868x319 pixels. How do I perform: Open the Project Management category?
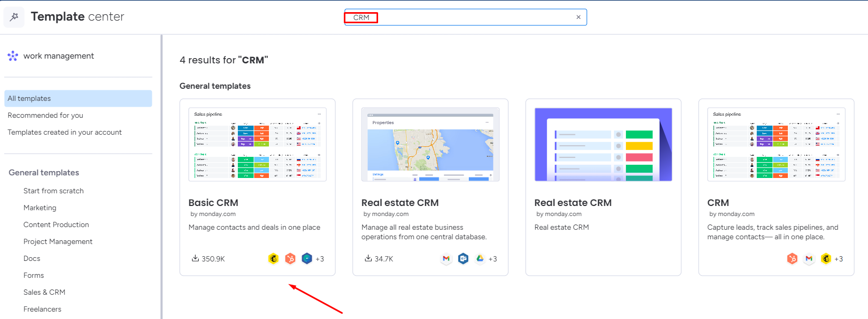[57, 241]
